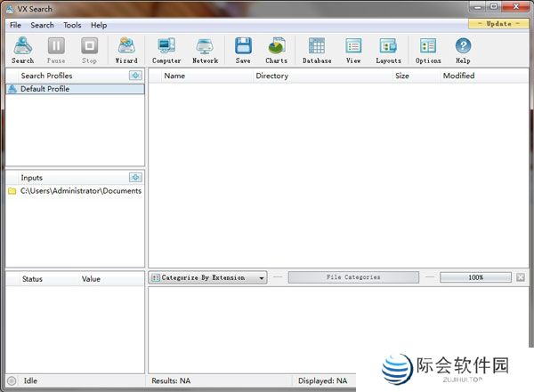Open the Options icon

(x=428, y=50)
